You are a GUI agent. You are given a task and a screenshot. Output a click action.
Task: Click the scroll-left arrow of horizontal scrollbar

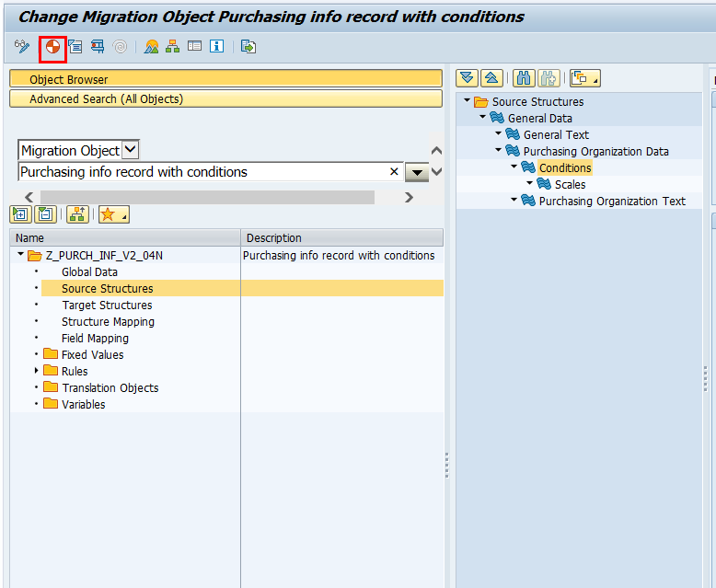[x=29, y=197]
